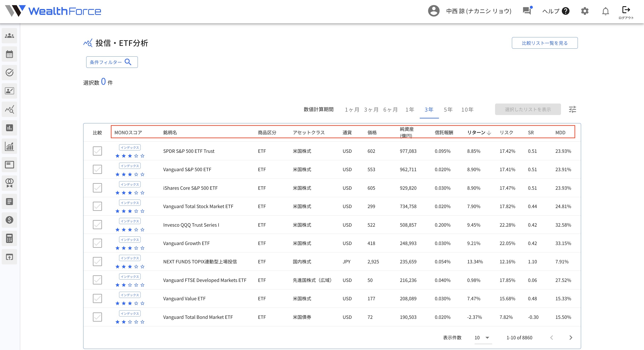Open the chat messages icon in header

coord(527,11)
